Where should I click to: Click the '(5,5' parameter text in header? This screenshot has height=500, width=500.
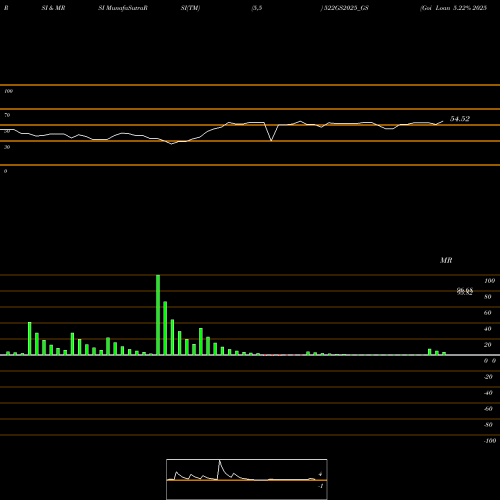pyautogui.click(x=257, y=8)
